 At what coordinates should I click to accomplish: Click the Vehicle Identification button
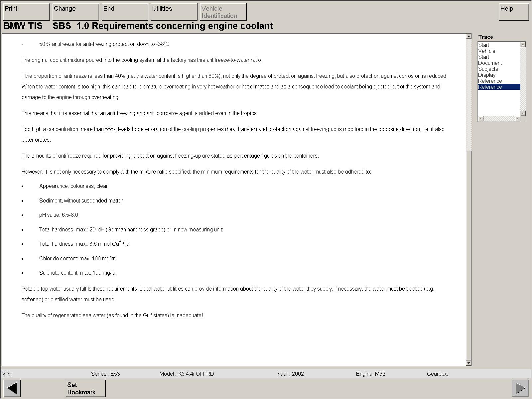click(x=223, y=12)
